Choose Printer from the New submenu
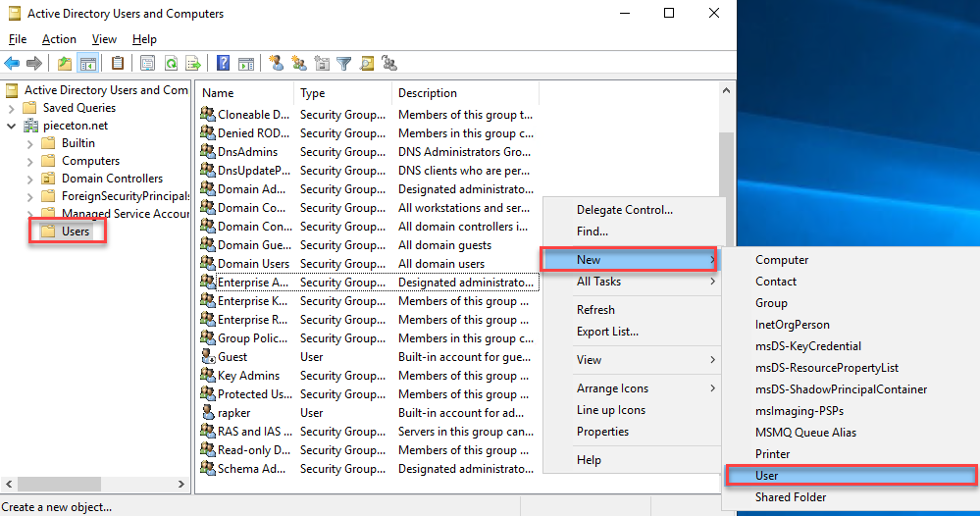This screenshot has width=980, height=516. (851, 454)
